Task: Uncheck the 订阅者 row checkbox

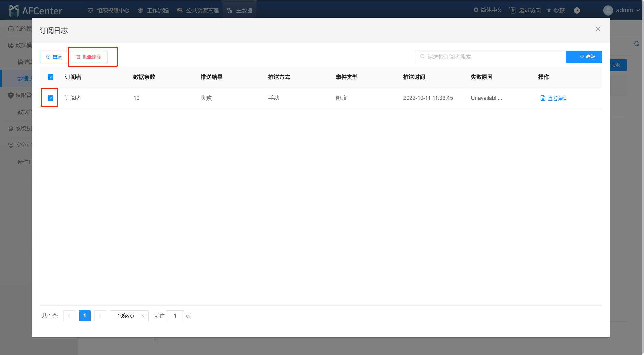Action: (x=50, y=98)
